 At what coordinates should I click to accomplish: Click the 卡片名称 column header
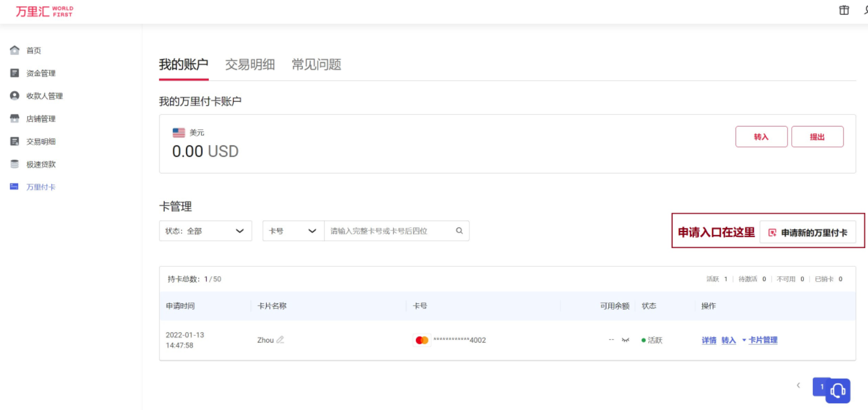click(x=272, y=306)
